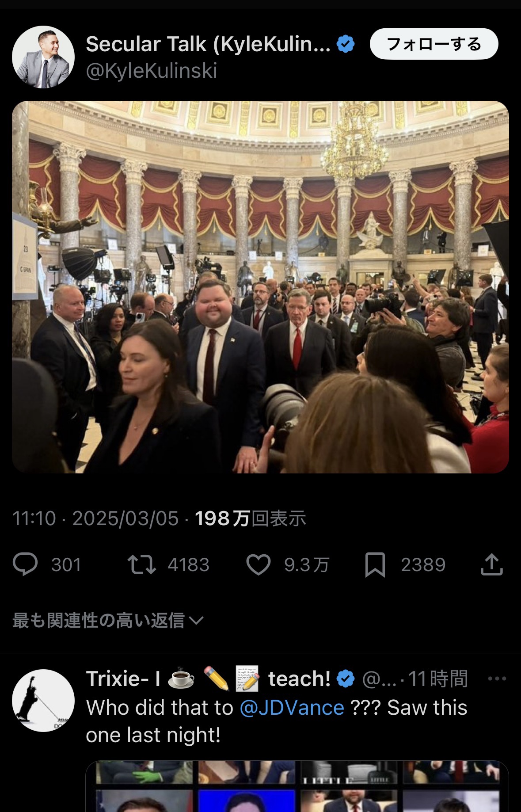The image size is (521, 812).
Task: Tap the blue verified badge beside Secular Talk
Action: (x=346, y=44)
